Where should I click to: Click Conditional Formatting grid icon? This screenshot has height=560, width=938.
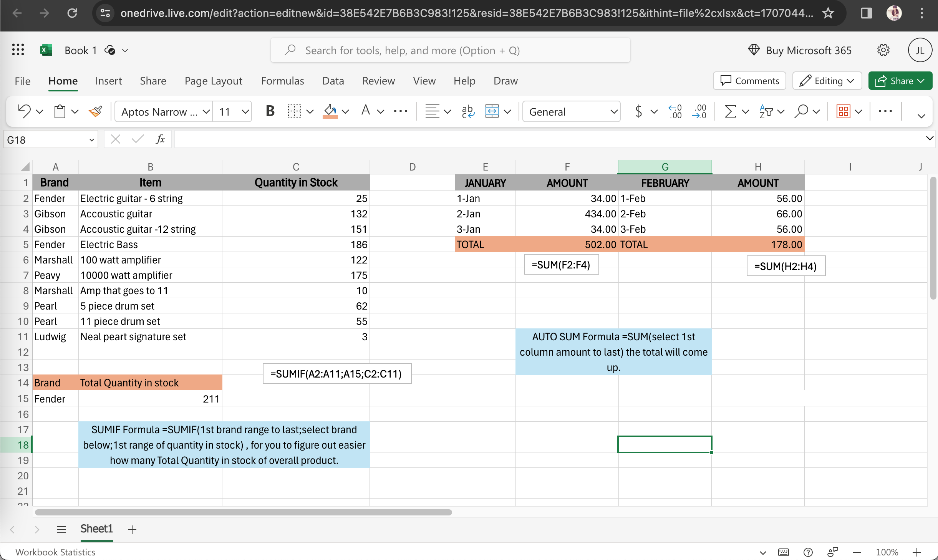843,111
